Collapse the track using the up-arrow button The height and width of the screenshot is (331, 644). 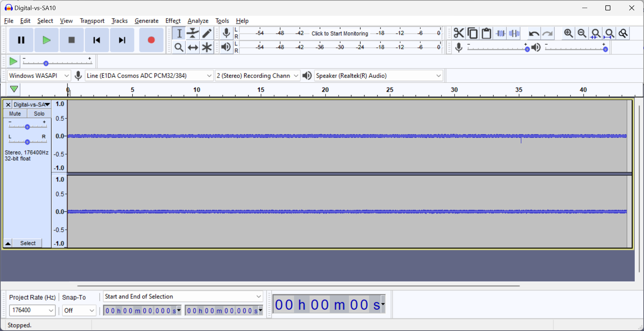coord(8,243)
